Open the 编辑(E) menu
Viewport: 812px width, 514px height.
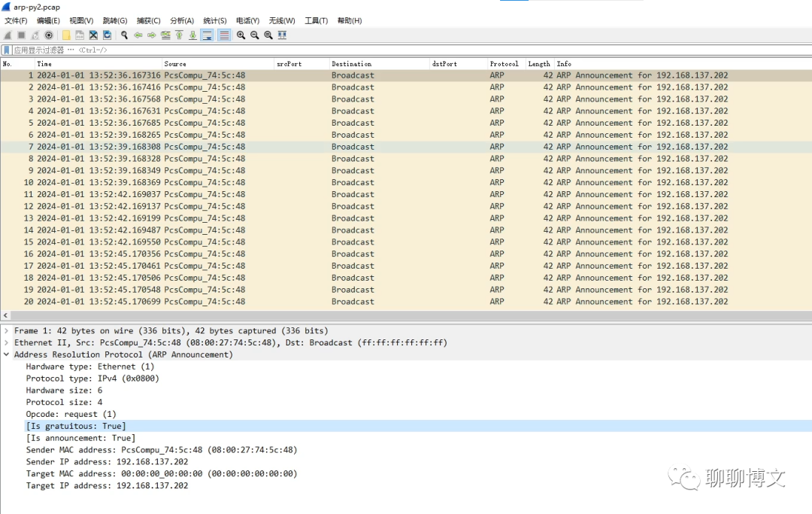click(48, 21)
